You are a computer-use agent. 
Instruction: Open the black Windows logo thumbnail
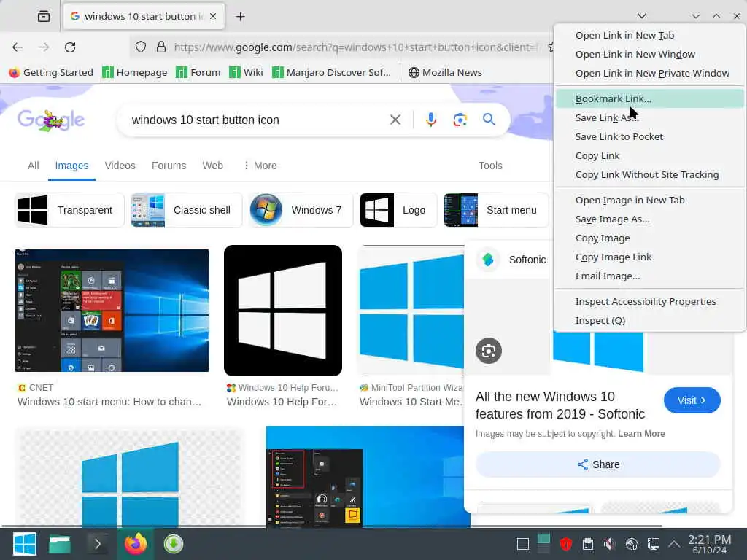pos(283,311)
